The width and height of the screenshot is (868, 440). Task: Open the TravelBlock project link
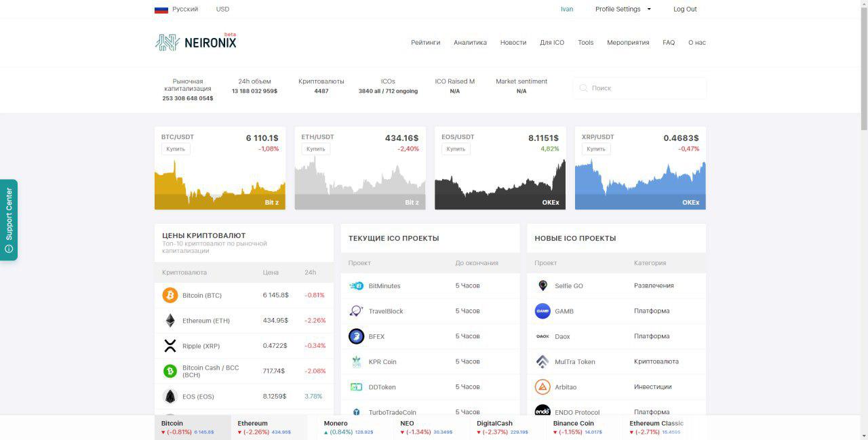(386, 311)
